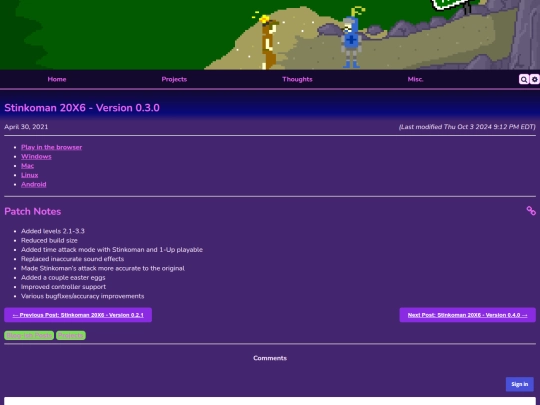
Task: Open the Thoughts menu item
Action: pos(297,79)
